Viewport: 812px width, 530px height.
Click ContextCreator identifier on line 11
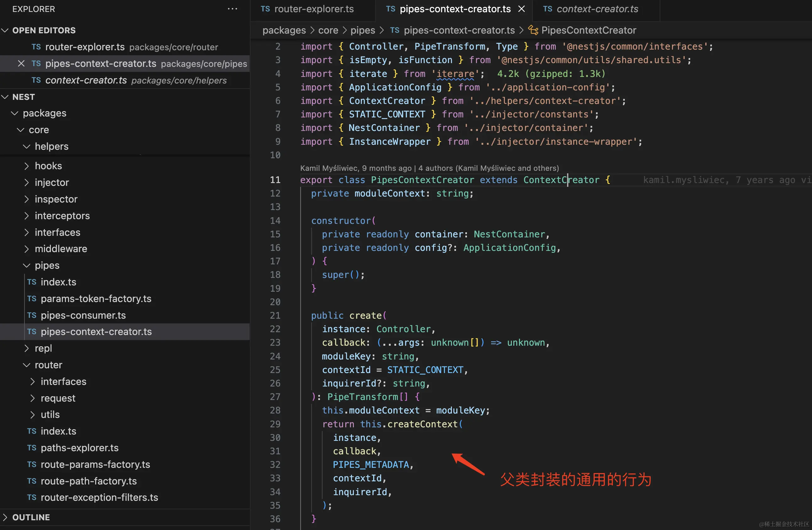click(x=561, y=180)
